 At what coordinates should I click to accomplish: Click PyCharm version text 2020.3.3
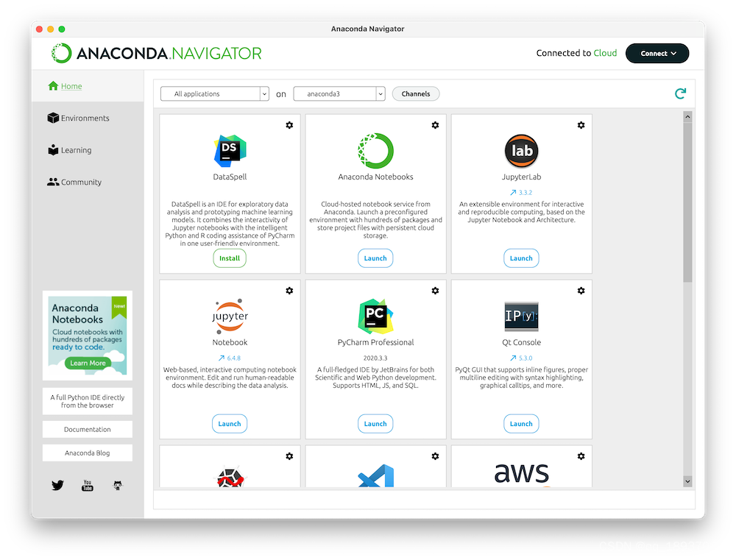(x=375, y=358)
